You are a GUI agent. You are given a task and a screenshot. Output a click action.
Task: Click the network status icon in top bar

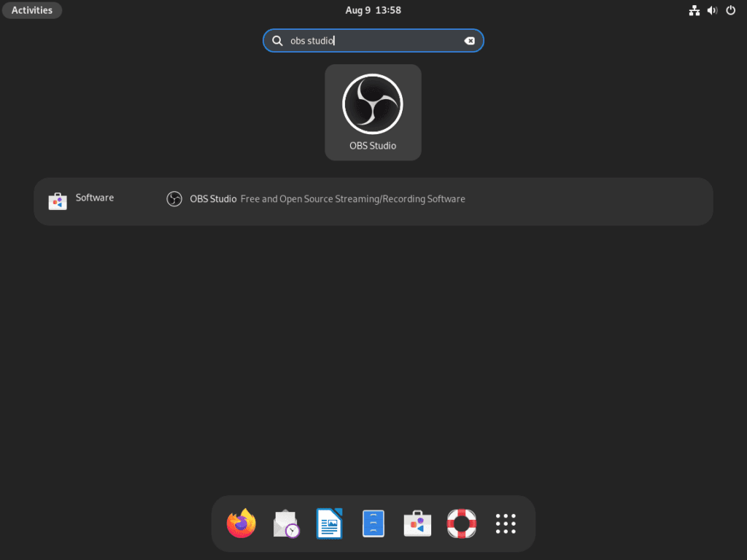tap(694, 10)
